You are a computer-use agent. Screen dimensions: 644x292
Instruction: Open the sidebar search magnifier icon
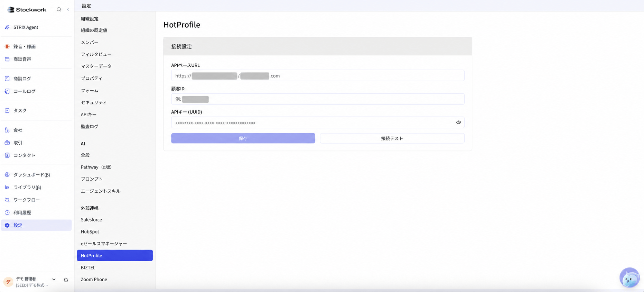pyautogui.click(x=59, y=9)
